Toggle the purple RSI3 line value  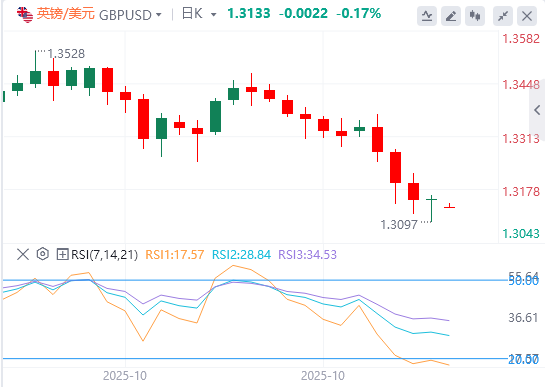tap(308, 255)
